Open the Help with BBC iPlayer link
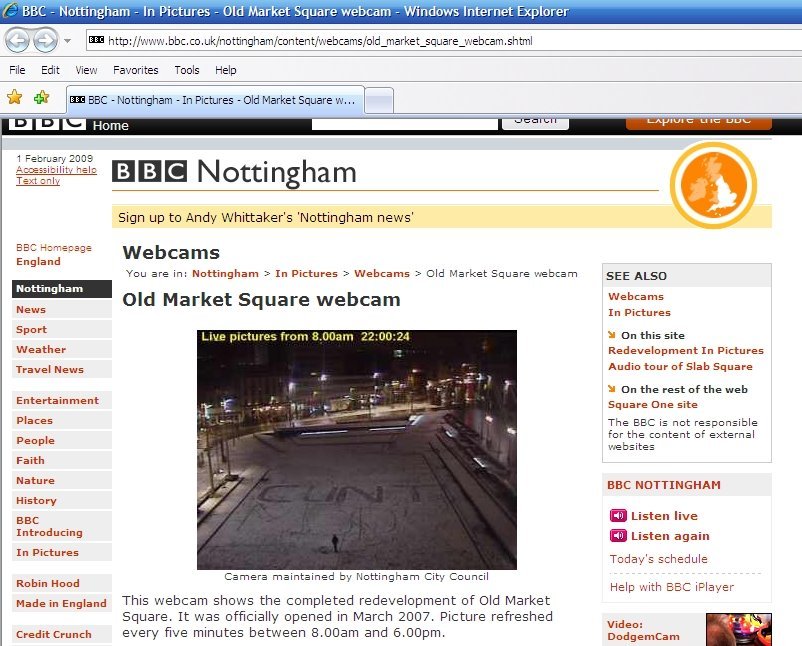Image resolution: width=802 pixels, height=646 pixels. coord(671,587)
